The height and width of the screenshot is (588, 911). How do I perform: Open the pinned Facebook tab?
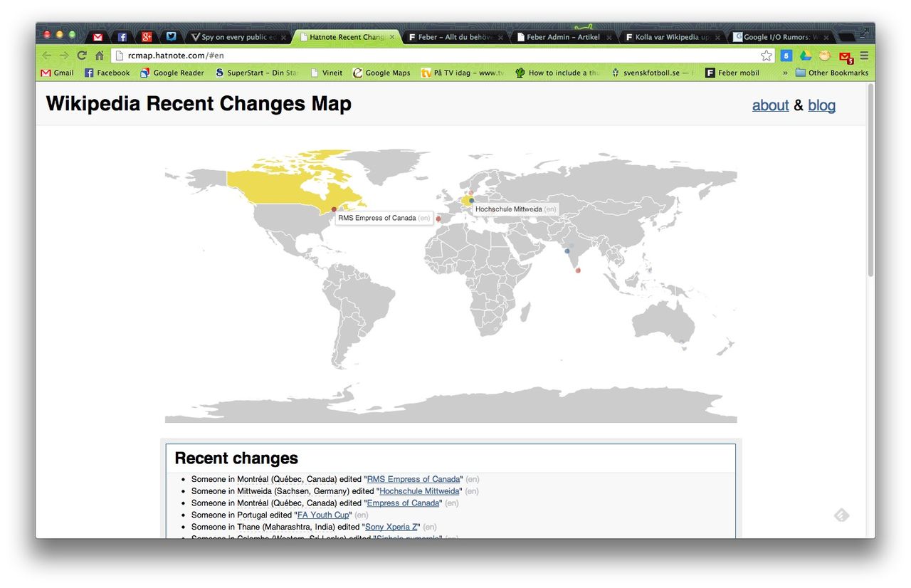[122, 37]
